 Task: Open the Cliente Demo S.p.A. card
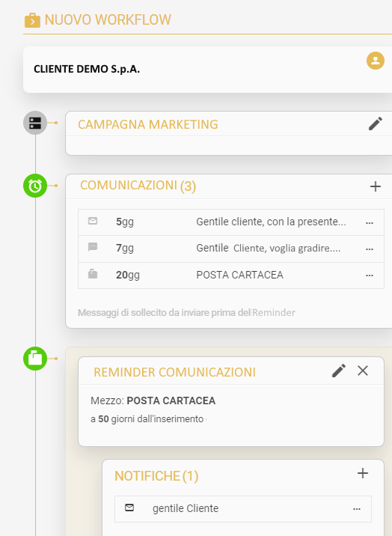click(208, 70)
